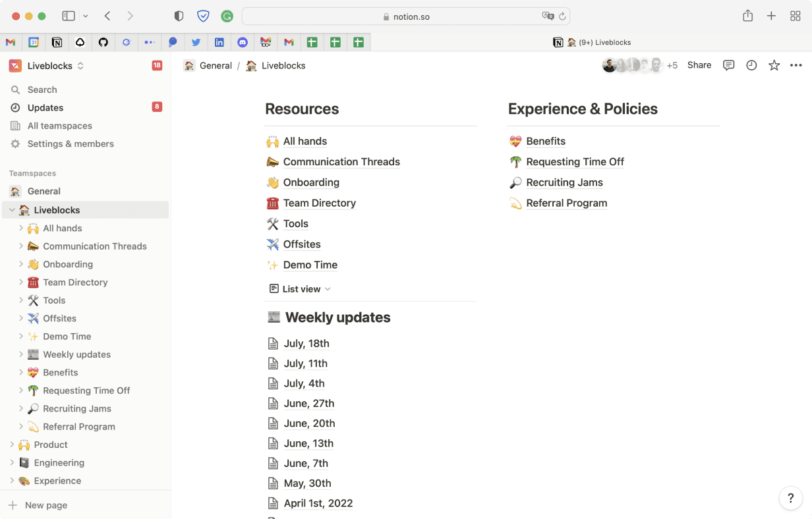Screen dimensions: 812x519
Task: Open Updates from the sidebar
Action: (x=44, y=107)
